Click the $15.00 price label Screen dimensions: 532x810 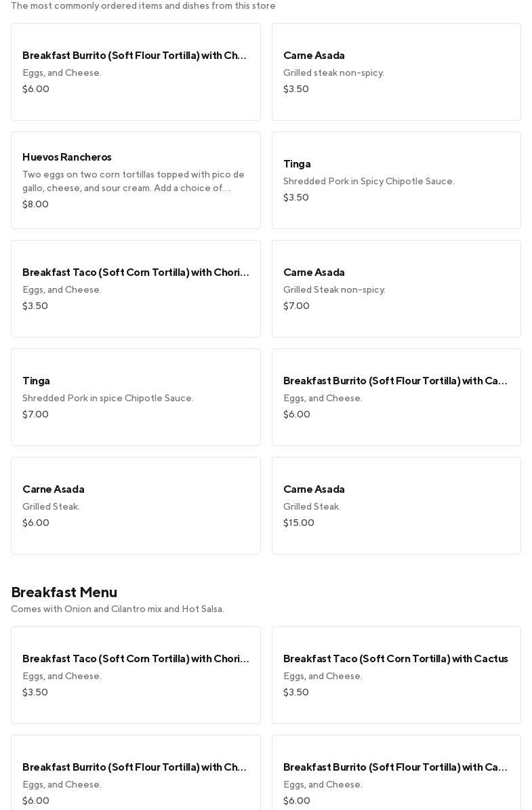tap(299, 523)
